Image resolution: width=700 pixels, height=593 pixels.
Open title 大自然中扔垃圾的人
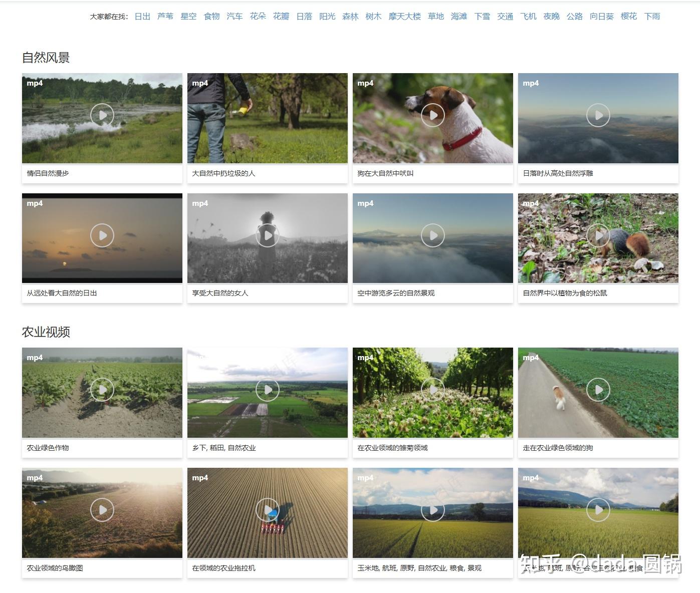click(223, 173)
